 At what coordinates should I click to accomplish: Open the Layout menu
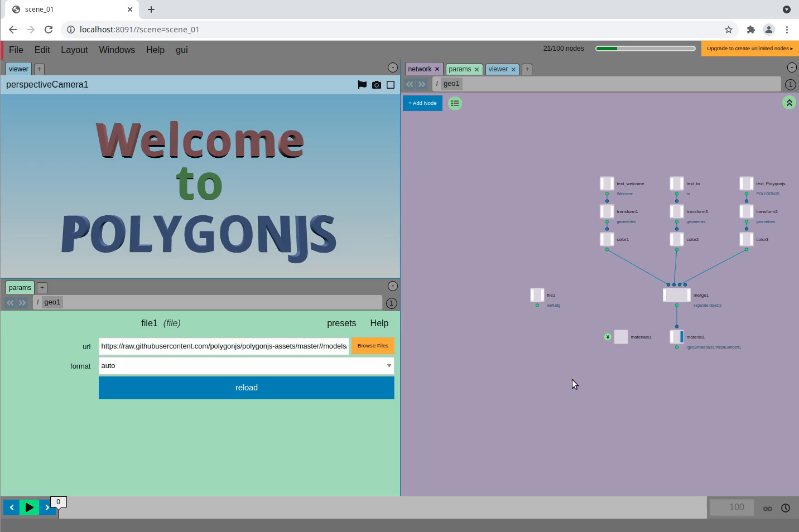(x=74, y=50)
